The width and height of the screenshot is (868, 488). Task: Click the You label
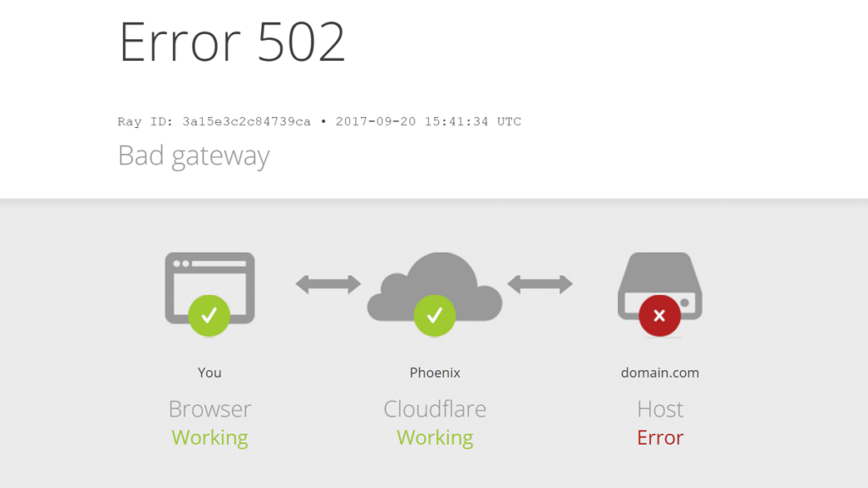click(x=209, y=373)
